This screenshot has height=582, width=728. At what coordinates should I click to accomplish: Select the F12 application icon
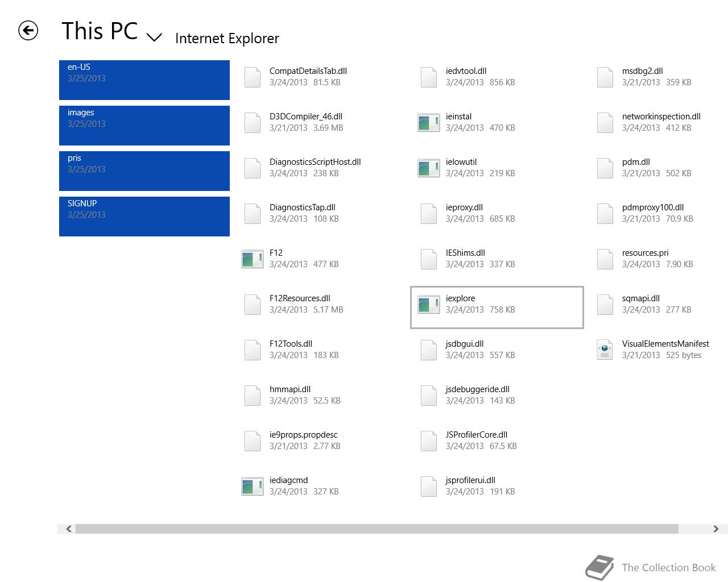[x=253, y=259]
